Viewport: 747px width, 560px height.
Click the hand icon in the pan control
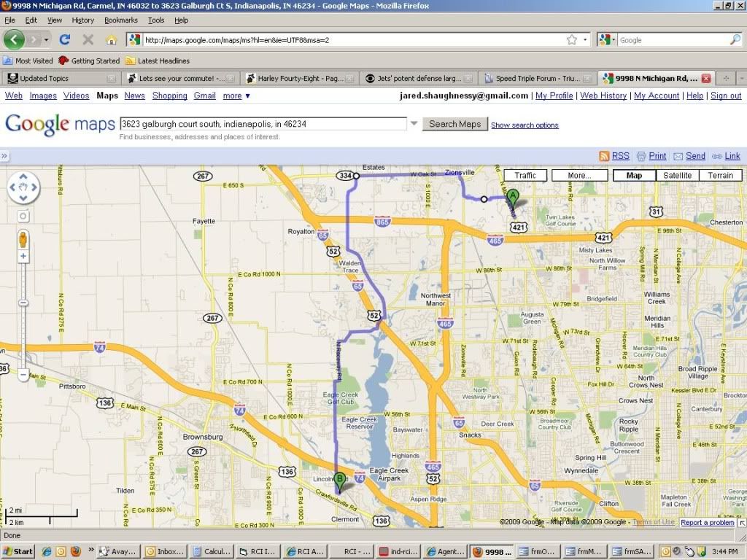click(23, 187)
